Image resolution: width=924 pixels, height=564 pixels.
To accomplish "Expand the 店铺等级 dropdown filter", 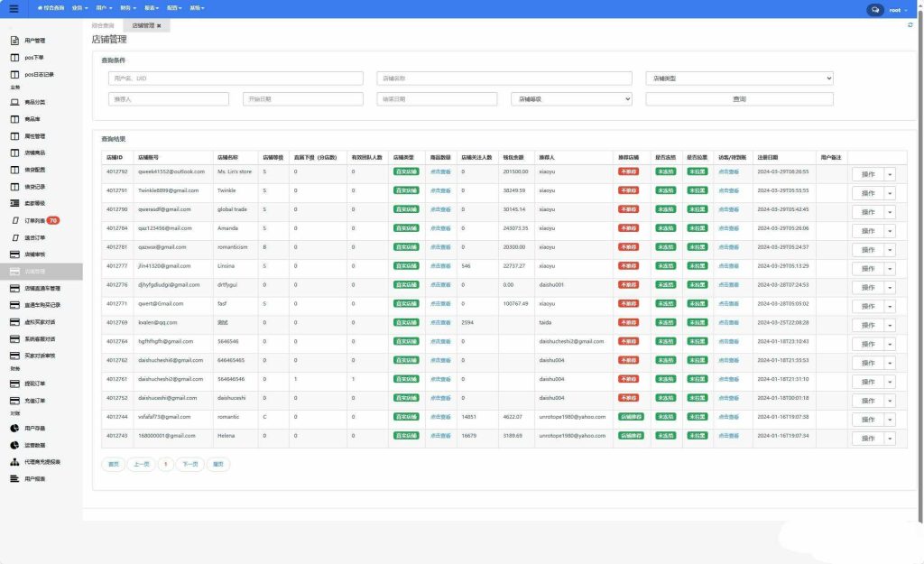I will point(571,99).
